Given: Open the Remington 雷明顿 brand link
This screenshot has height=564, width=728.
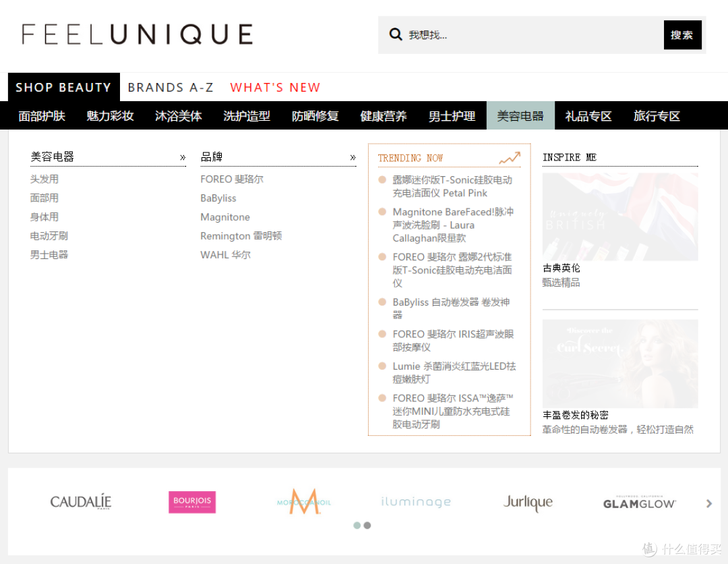Looking at the screenshot, I should (241, 236).
